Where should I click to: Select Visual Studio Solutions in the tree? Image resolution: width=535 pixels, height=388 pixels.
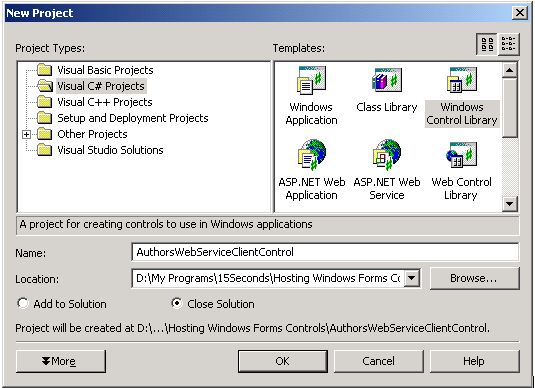click(110, 150)
